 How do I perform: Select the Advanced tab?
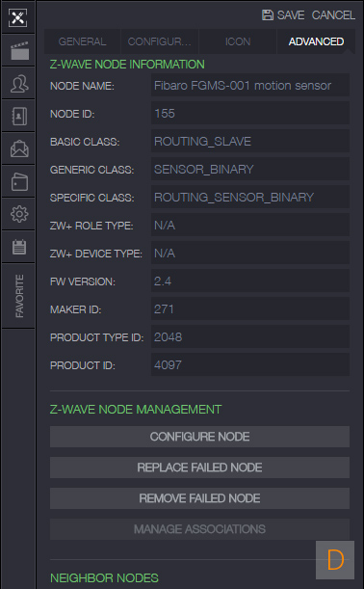[316, 41]
